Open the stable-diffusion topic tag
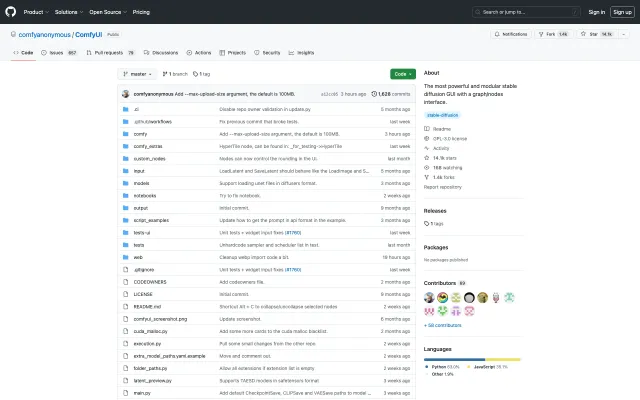The image size is (640, 400). pyautogui.click(x=441, y=115)
